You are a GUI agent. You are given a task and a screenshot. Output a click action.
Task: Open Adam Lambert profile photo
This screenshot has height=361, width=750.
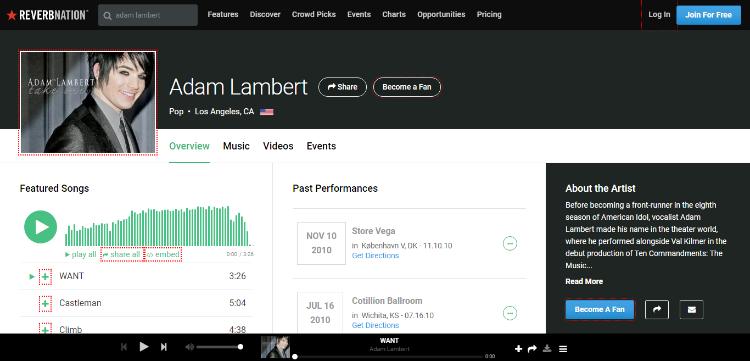tap(88, 102)
